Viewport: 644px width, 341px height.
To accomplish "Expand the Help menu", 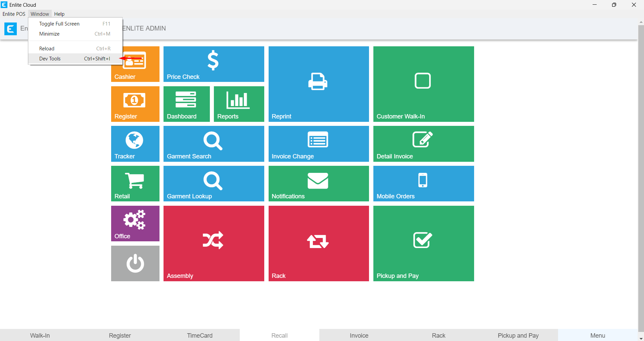I will [59, 14].
